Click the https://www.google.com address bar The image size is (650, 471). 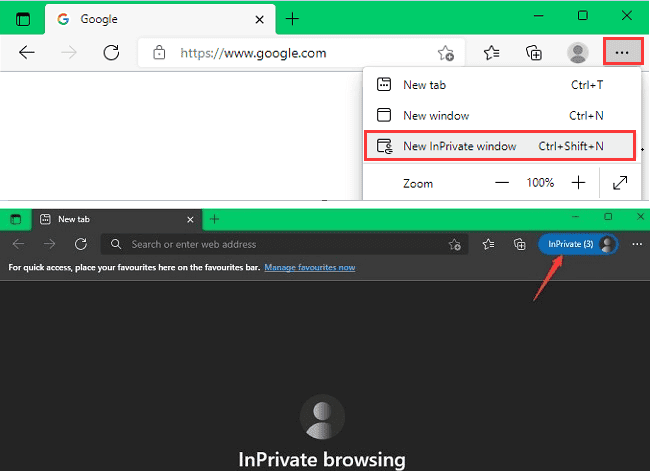301,53
